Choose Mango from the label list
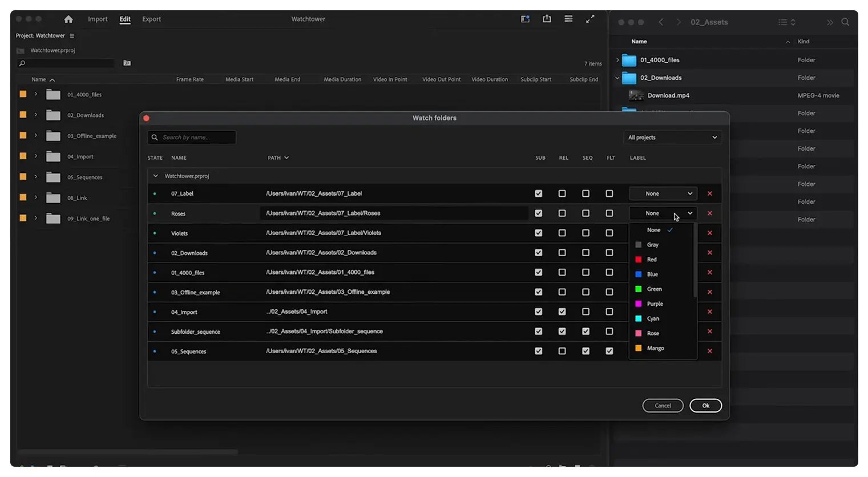 (655, 348)
